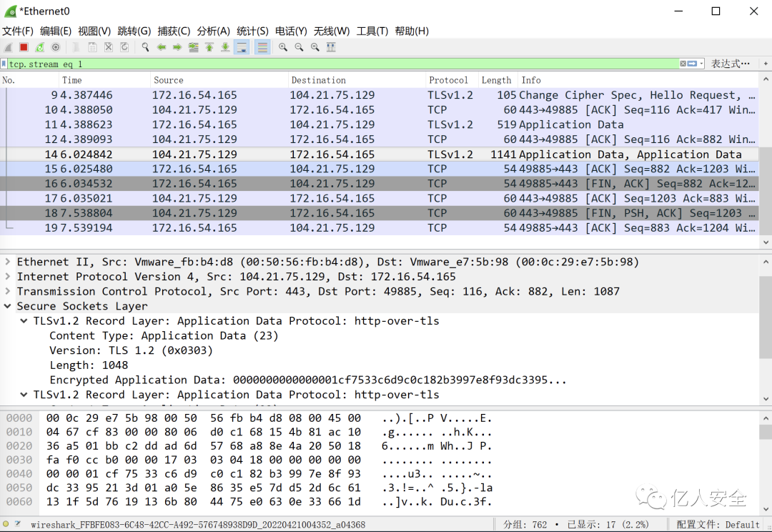Open the 文件(F) menu
772x532 pixels.
(18, 31)
